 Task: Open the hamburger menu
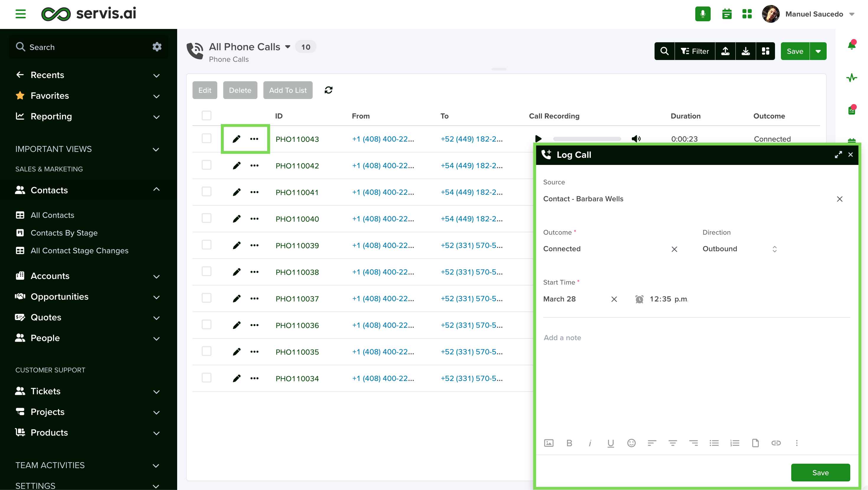pyautogui.click(x=21, y=14)
